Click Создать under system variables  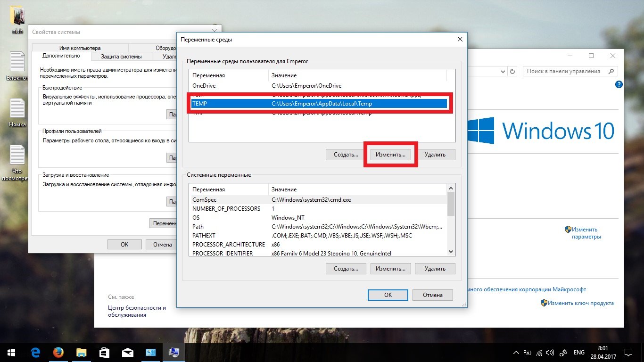tap(346, 269)
